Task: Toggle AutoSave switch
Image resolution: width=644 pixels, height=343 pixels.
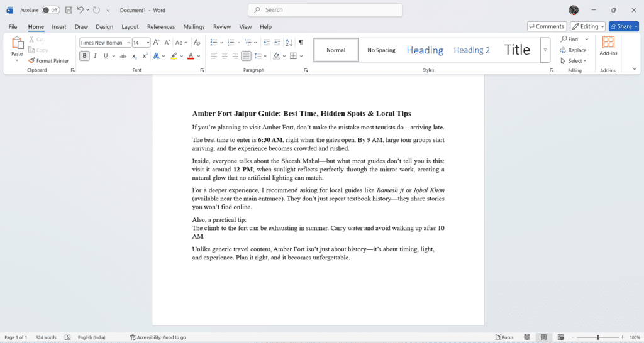Action: [51, 10]
